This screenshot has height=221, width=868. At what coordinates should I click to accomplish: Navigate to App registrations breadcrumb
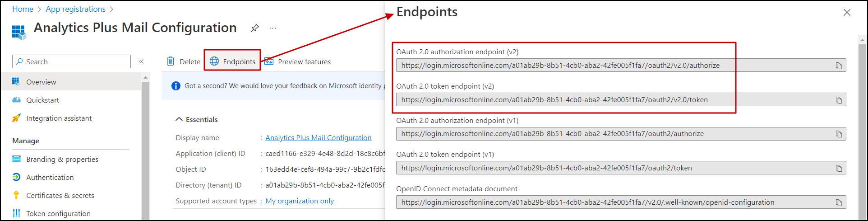(x=75, y=9)
